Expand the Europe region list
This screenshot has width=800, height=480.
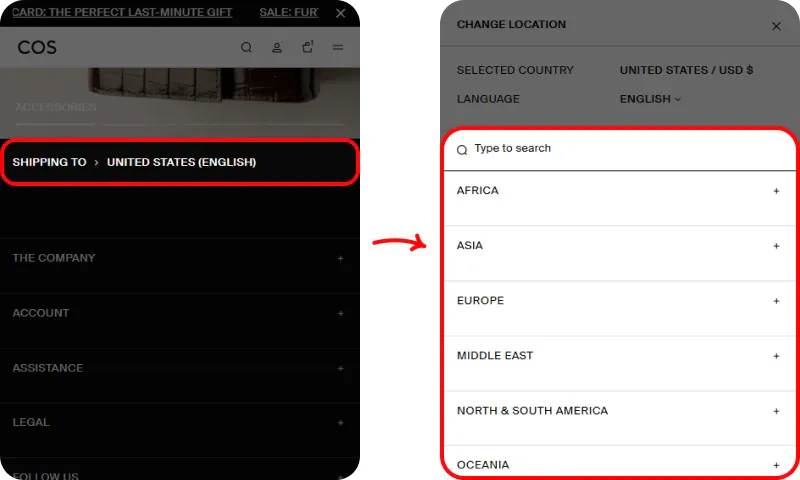[776, 301]
